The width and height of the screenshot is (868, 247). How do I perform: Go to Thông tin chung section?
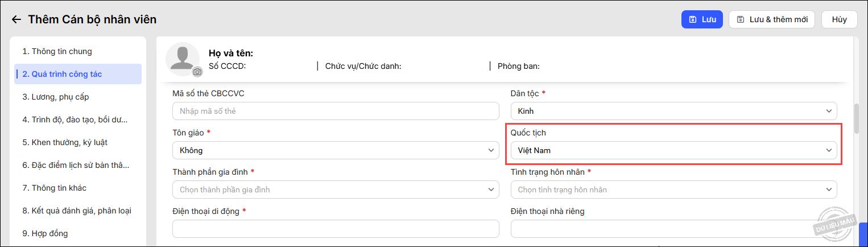(57, 51)
